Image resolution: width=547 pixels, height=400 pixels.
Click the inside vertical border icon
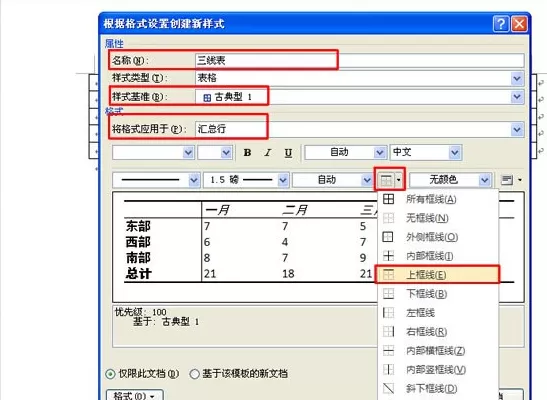click(x=388, y=369)
